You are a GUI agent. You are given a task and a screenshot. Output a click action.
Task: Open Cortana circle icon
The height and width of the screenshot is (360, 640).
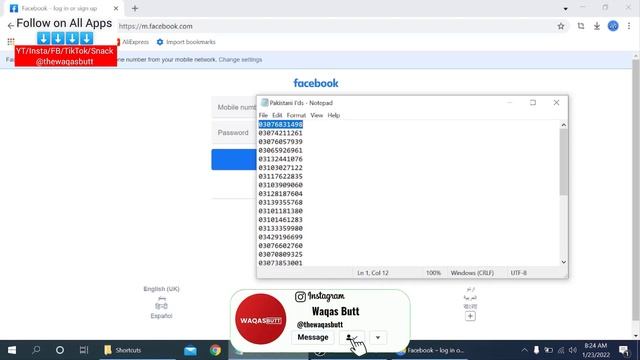(x=60, y=350)
